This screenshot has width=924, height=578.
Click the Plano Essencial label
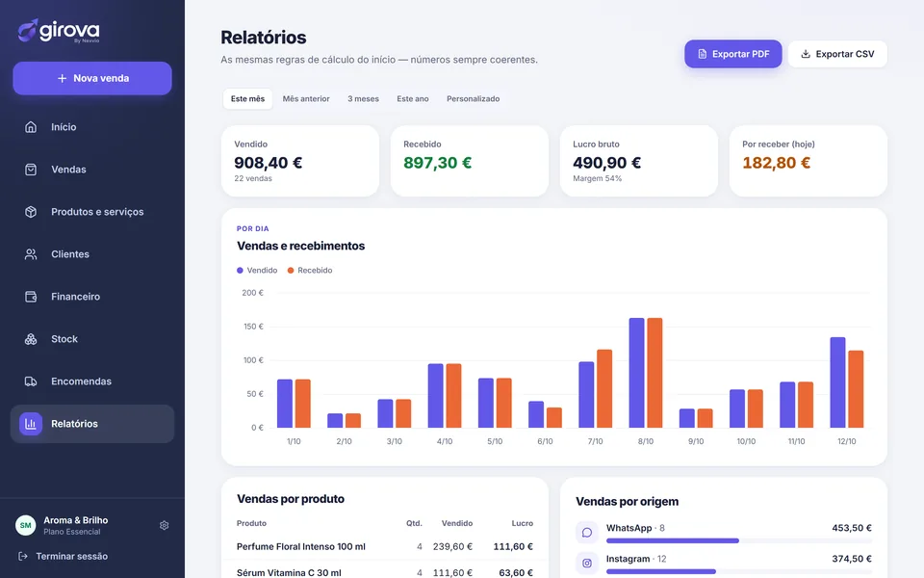tap(72, 532)
